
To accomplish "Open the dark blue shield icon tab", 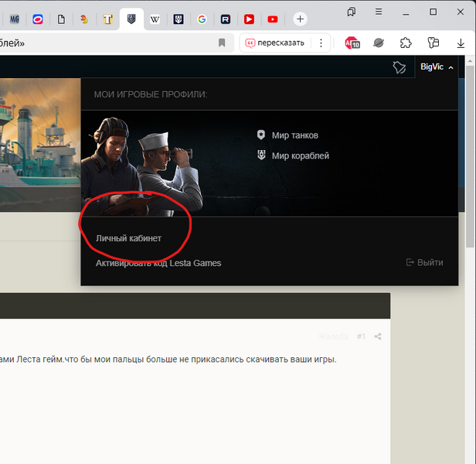I will [x=178, y=19].
